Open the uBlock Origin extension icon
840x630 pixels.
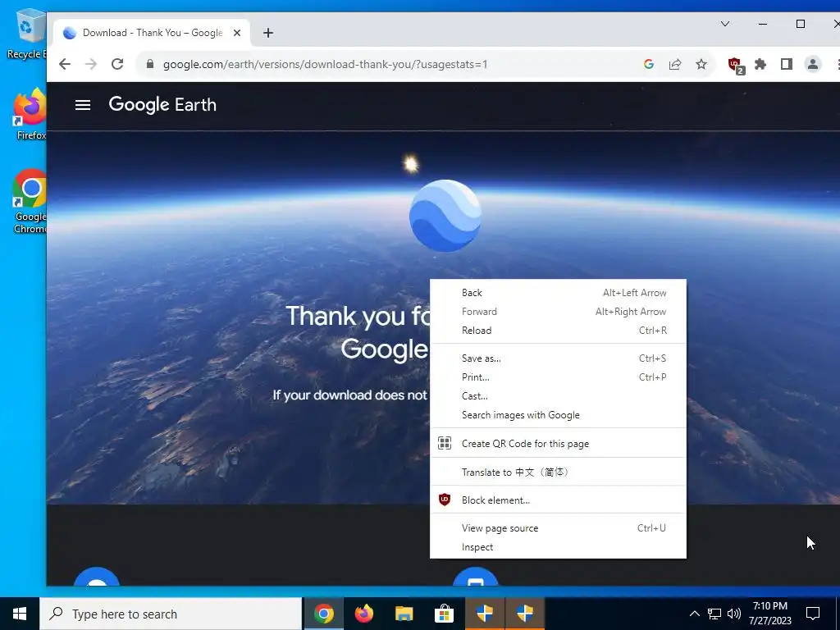click(736, 66)
